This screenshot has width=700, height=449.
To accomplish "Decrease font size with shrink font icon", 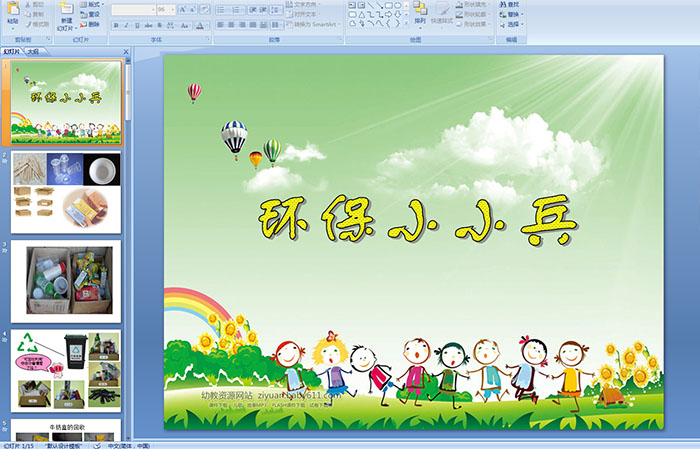I will click(193, 9).
